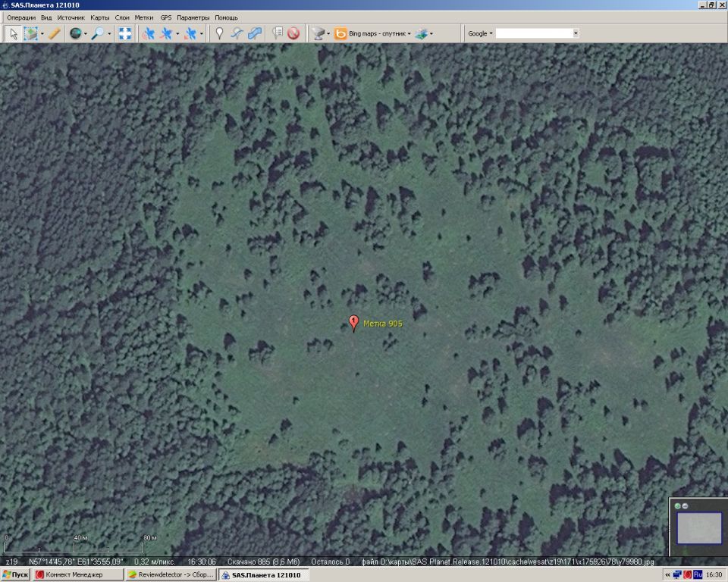Viewport: 728px width, 582px height.
Task: Click the add path tool icon
Action: [x=237, y=33]
